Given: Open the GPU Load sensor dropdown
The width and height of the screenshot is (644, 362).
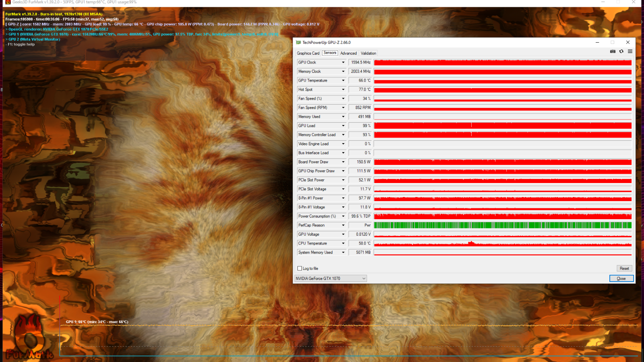Looking at the screenshot, I should tap(343, 125).
